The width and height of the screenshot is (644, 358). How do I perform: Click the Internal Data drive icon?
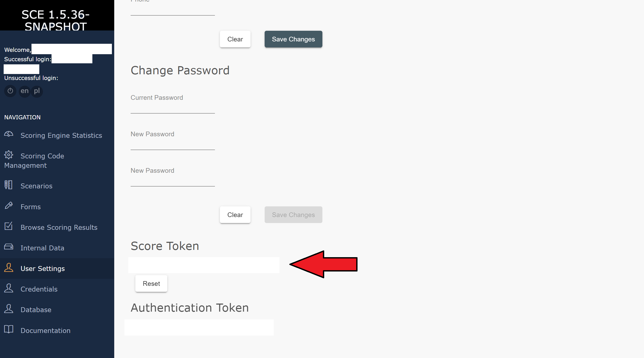coord(9,247)
